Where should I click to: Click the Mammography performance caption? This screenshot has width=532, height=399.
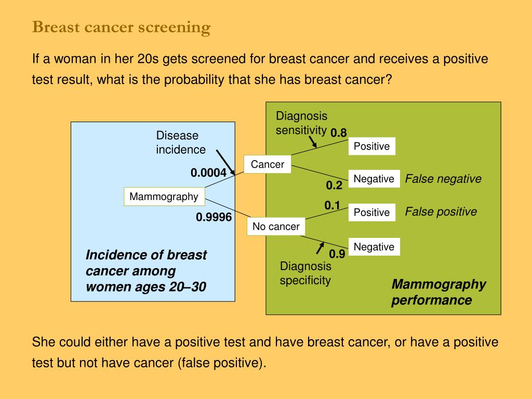(x=438, y=292)
